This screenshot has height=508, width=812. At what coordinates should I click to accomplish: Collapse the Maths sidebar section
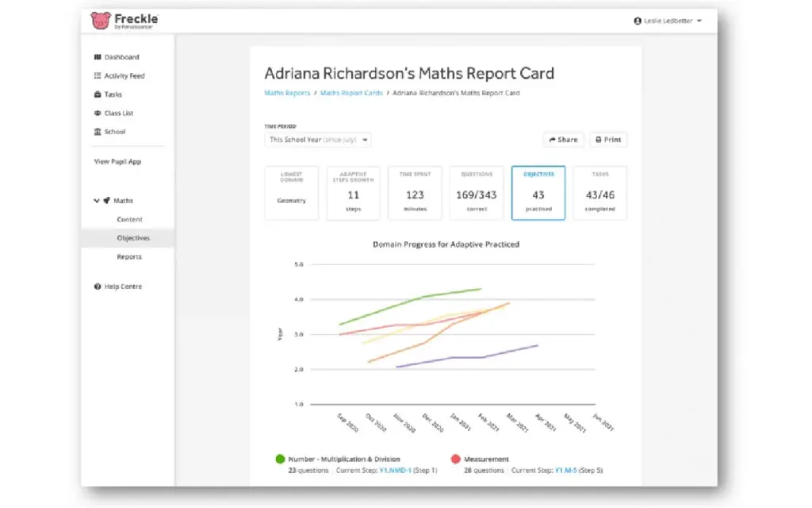97,201
